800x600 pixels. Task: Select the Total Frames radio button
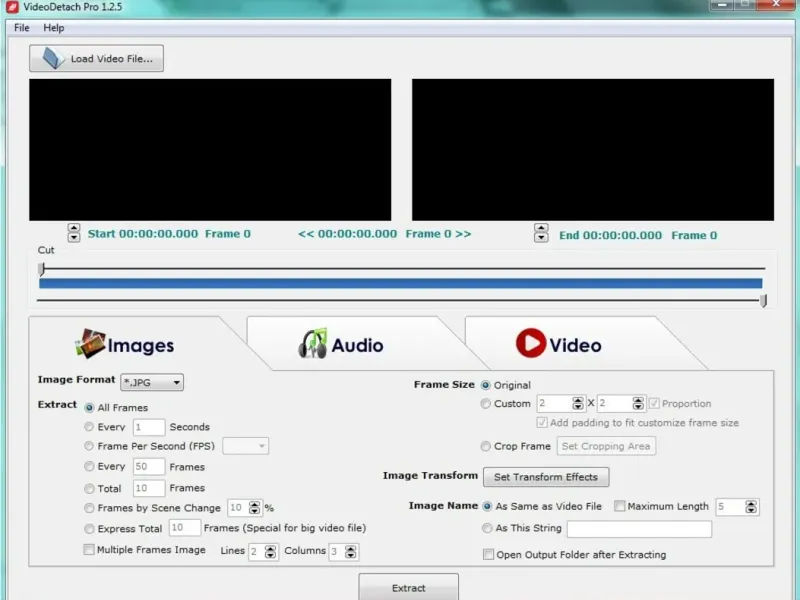click(x=89, y=489)
